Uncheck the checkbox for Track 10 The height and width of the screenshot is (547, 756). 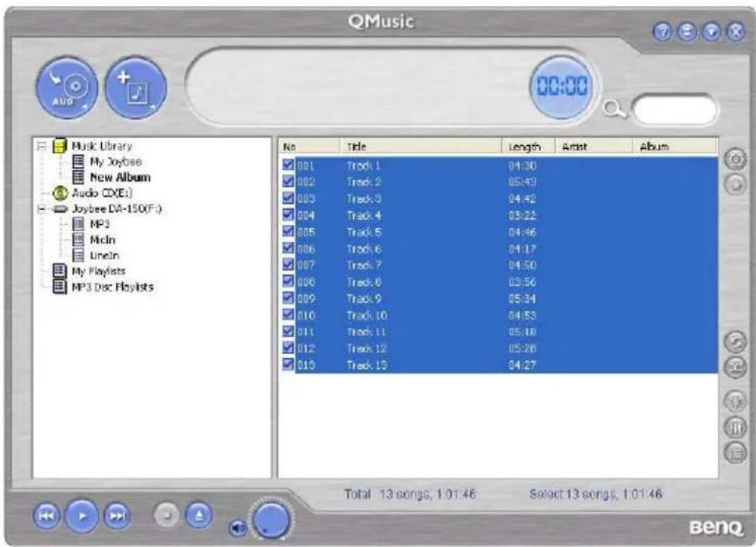click(288, 315)
